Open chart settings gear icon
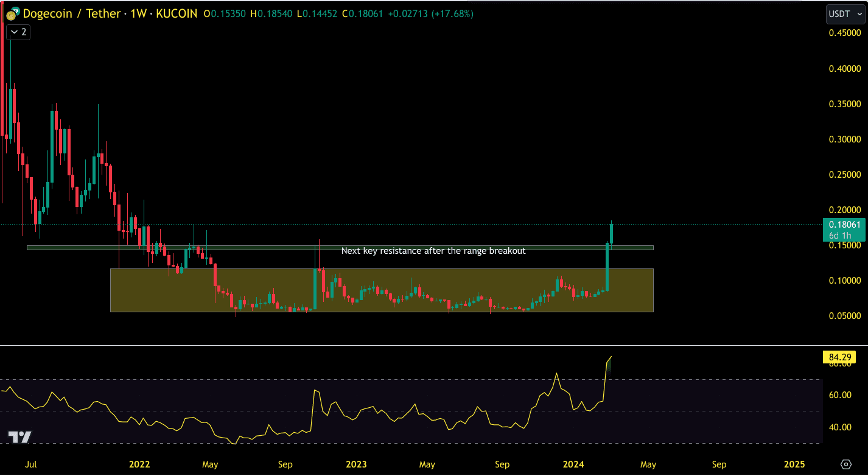 [845, 464]
